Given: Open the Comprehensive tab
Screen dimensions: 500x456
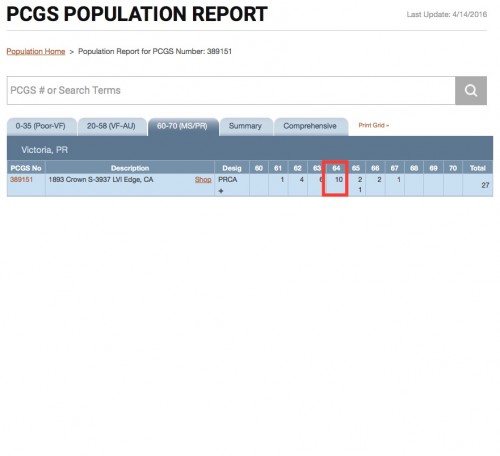Looking at the screenshot, I should coord(310,126).
